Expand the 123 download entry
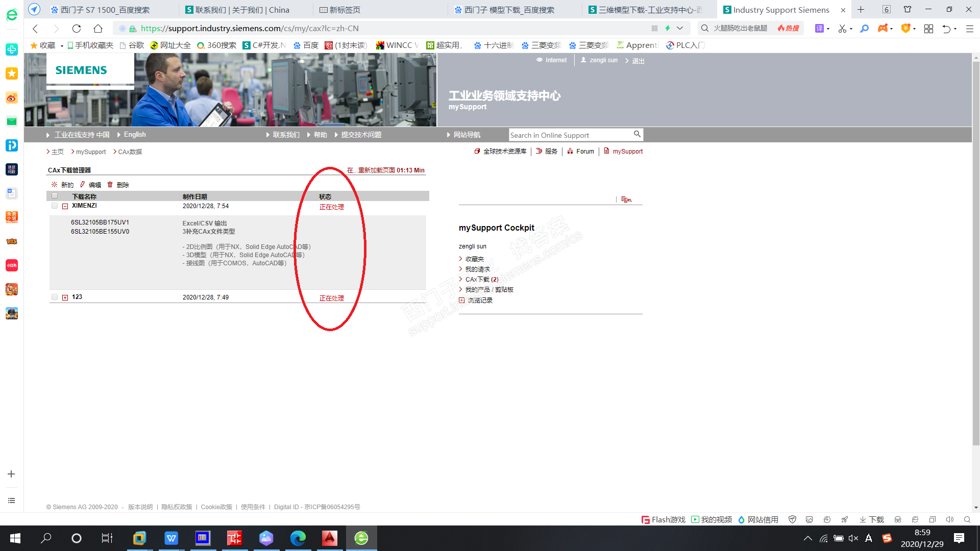The width and height of the screenshot is (980, 551). 65,297
